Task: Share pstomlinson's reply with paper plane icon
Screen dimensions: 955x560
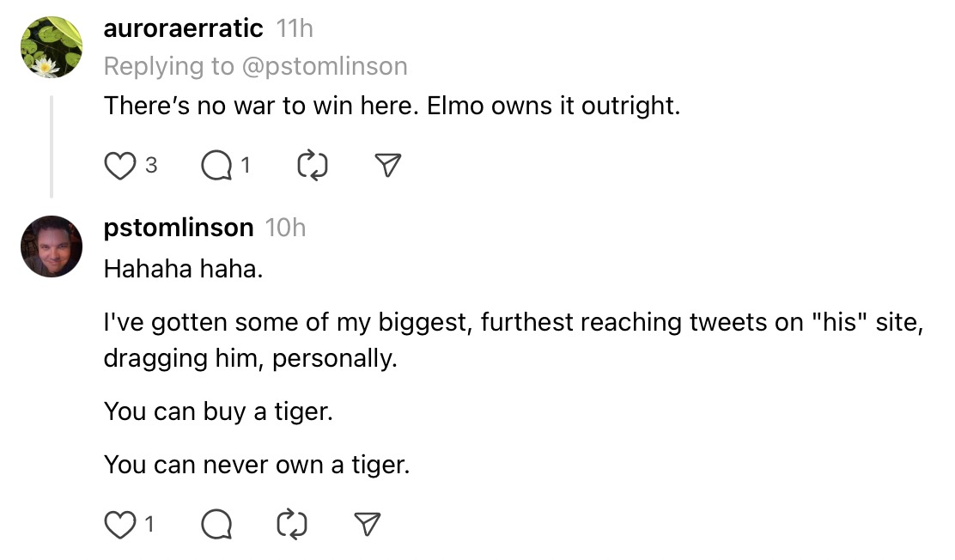Action: (x=368, y=524)
